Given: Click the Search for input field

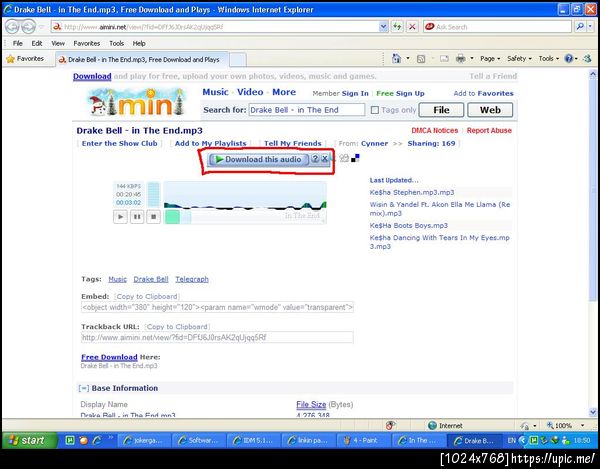Looking at the screenshot, I should [307, 110].
